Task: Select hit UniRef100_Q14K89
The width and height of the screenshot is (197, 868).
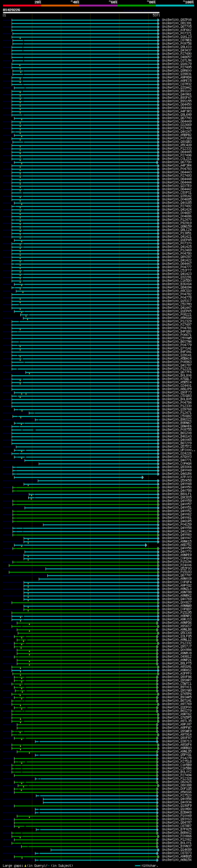Action: pyautogui.click(x=177, y=850)
